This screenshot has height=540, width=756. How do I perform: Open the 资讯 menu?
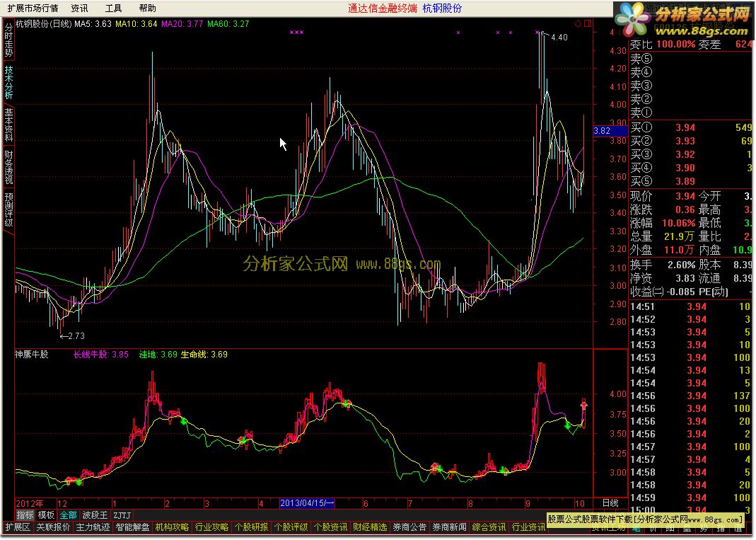79,8
